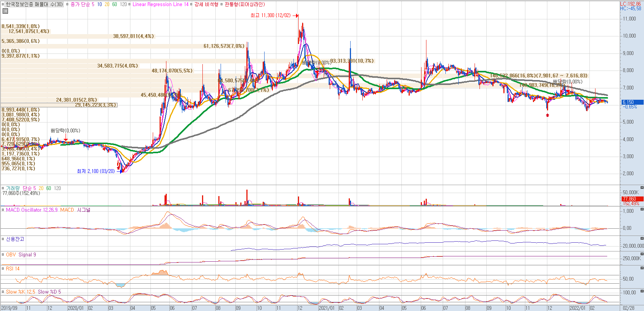The image size is (644, 311).
Task: Click the red triangle under 2019 배당락 label
Action: 66,140
